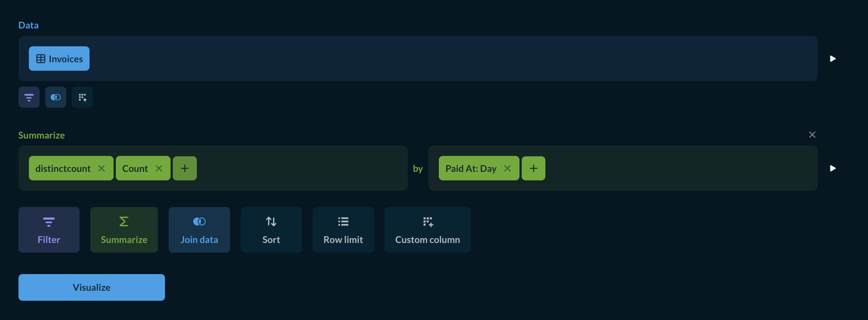Viewport: 868px width, 320px height.
Task: Open the Invoices table picker
Action: pyautogui.click(x=59, y=59)
